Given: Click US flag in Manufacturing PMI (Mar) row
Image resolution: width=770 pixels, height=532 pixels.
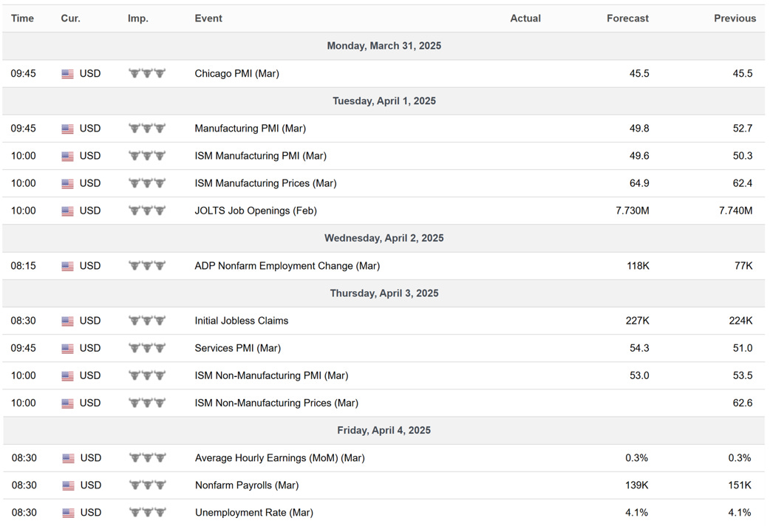Looking at the screenshot, I should coord(67,129).
